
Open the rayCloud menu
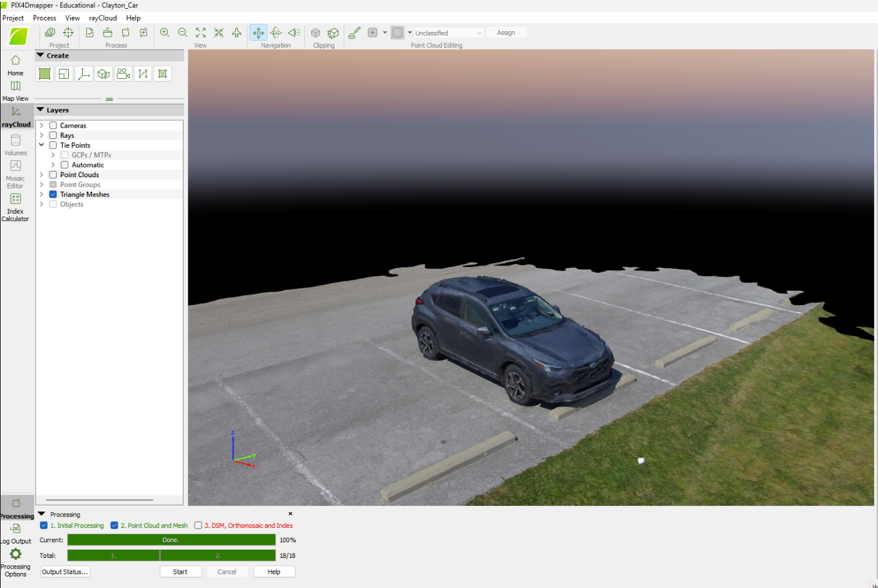click(102, 18)
